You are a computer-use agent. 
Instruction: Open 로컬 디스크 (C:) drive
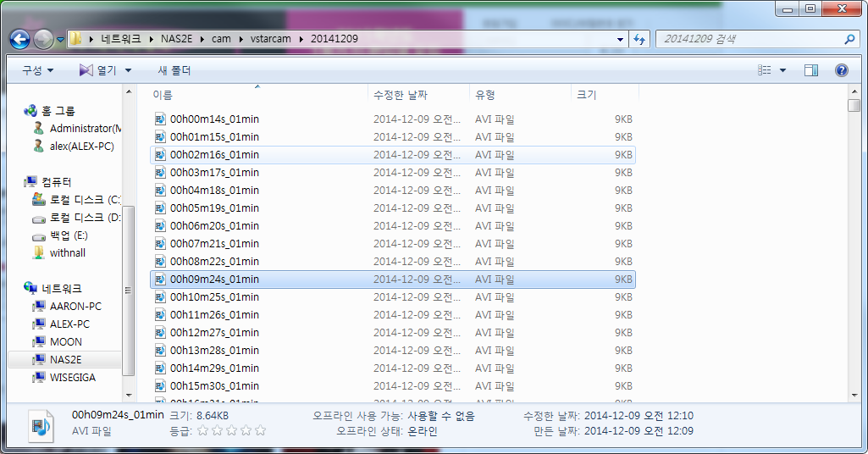click(85, 200)
